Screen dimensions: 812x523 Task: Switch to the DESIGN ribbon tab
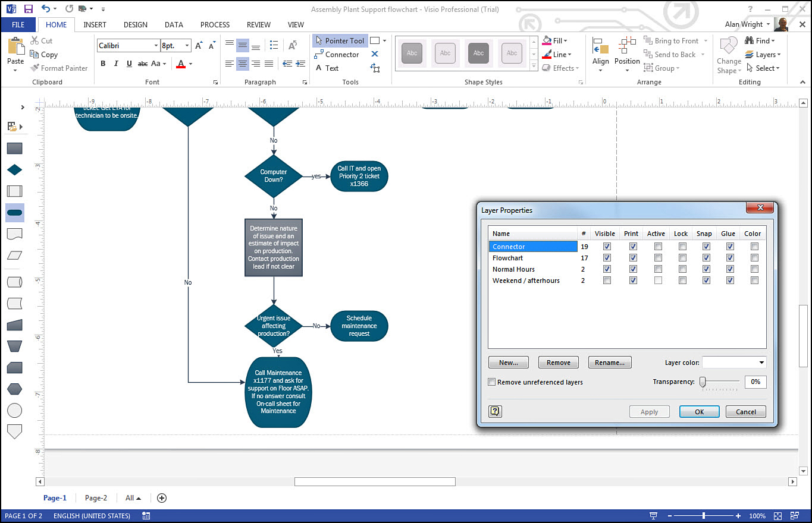click(x=136, y=25)
